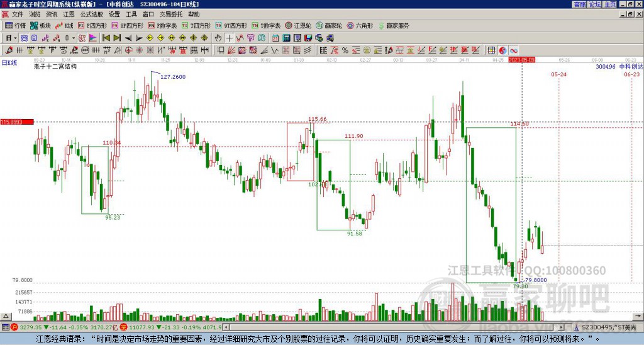Click the 05-24 date marker

point(558,74)
